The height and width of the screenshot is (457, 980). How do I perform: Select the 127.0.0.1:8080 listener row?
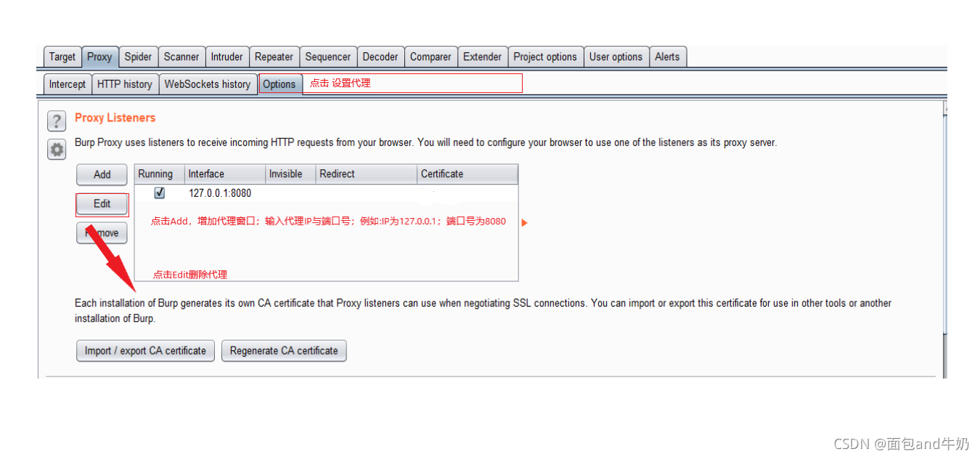click(x=326, y=193)
